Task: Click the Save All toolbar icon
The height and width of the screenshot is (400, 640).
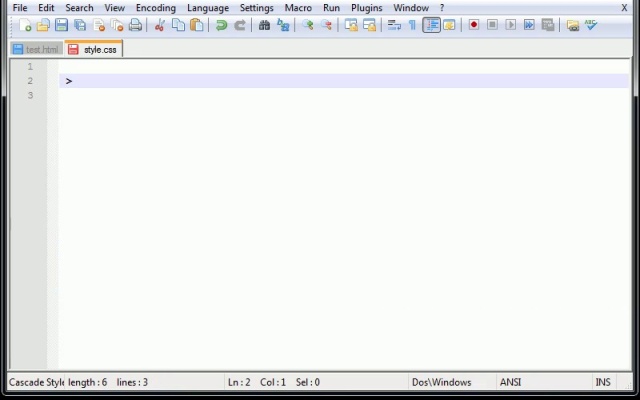Action: tap(80, 25)
